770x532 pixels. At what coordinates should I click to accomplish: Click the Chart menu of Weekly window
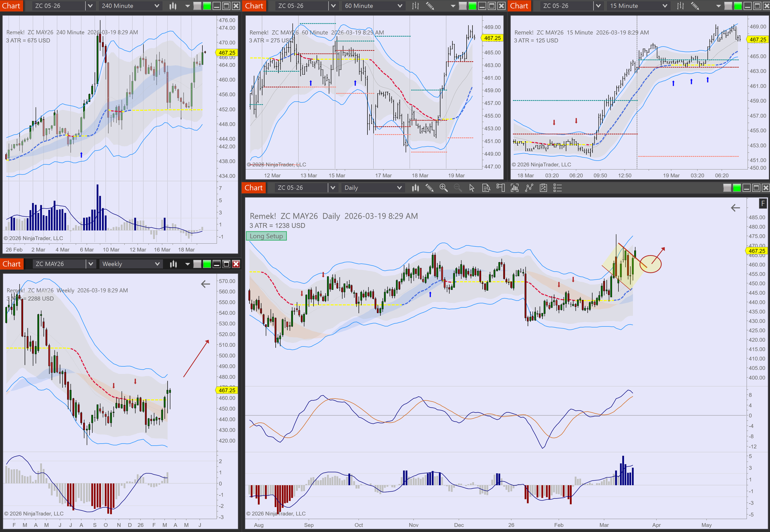click(11, 264)
